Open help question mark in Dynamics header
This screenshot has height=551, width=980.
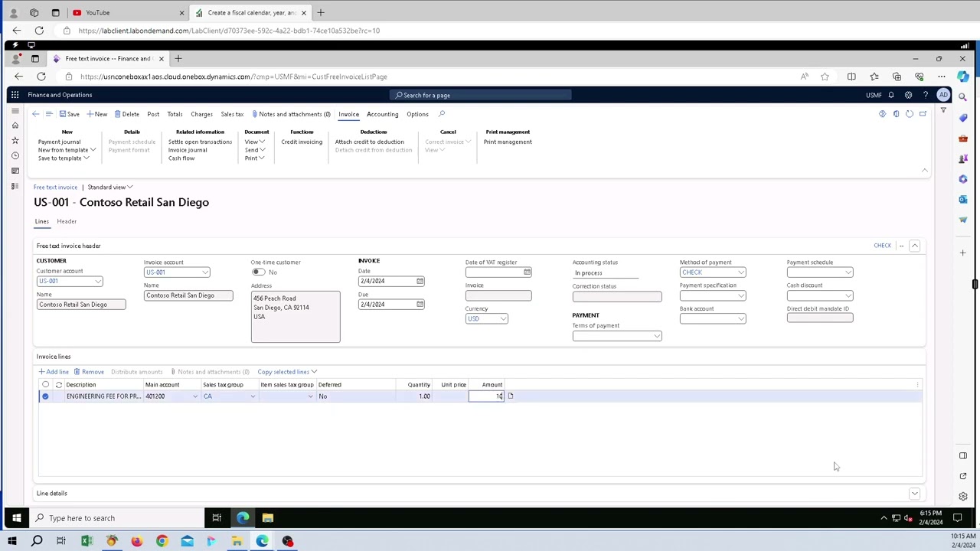pos(925,95)
